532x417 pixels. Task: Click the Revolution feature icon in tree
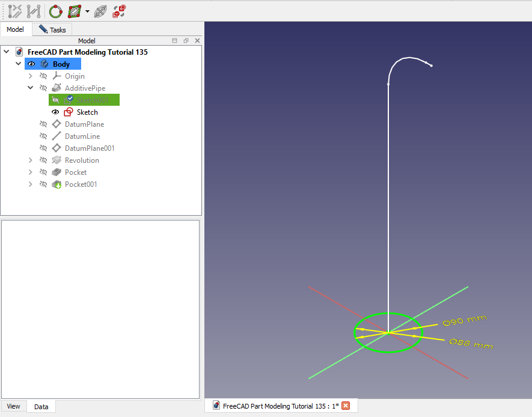[57, 160]
